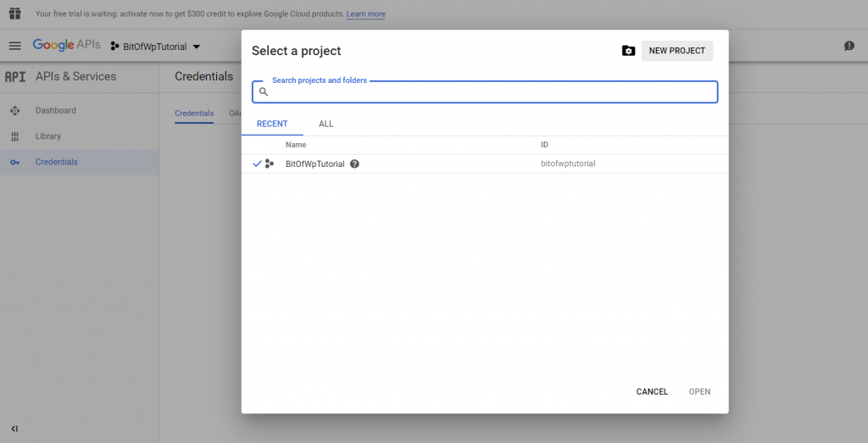
Task: Open the hamburger navigation menu
Action: pos(15,46)
